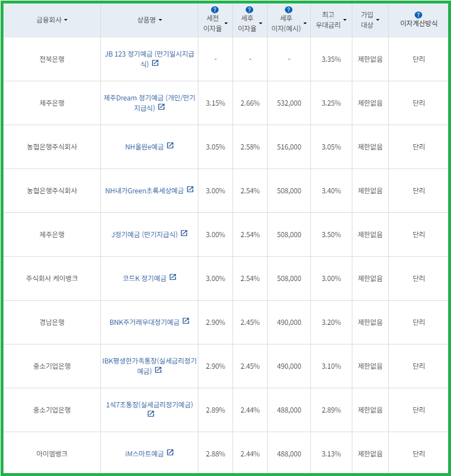Open external link icon for 1석7조통장
Screen dimensions: 451x476
pos(151,414)
